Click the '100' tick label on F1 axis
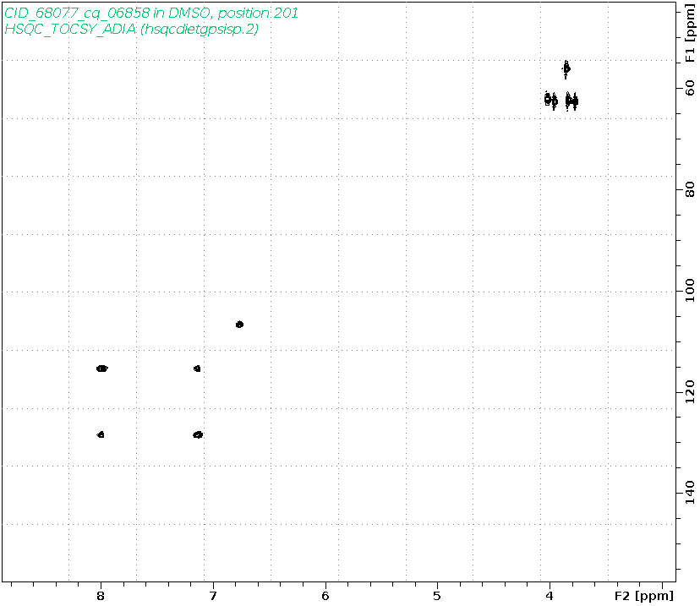This screenshot has height=606, width=700. point(690,290)
